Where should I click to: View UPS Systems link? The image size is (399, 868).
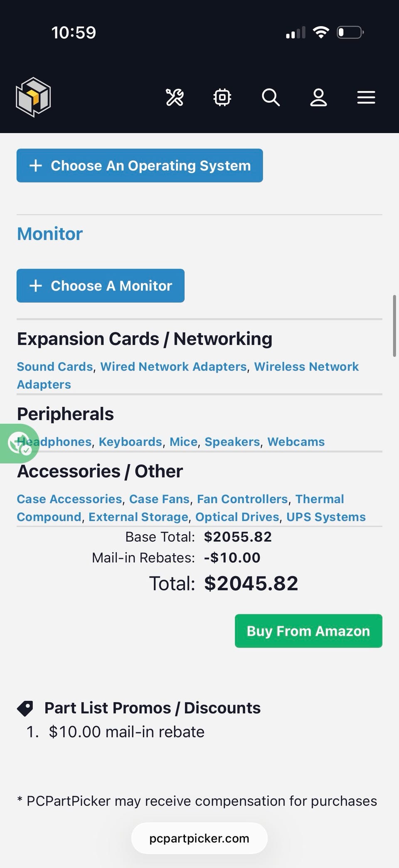coord(326,517)
